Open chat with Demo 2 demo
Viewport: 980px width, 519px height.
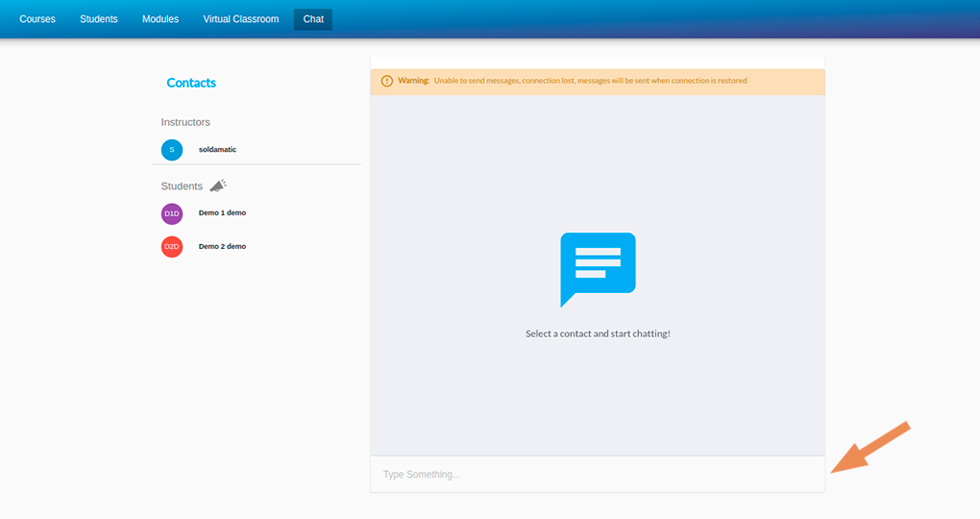[222, 247]
